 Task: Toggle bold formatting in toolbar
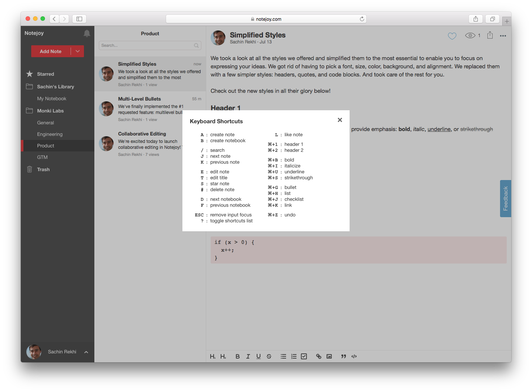point(237,356)
